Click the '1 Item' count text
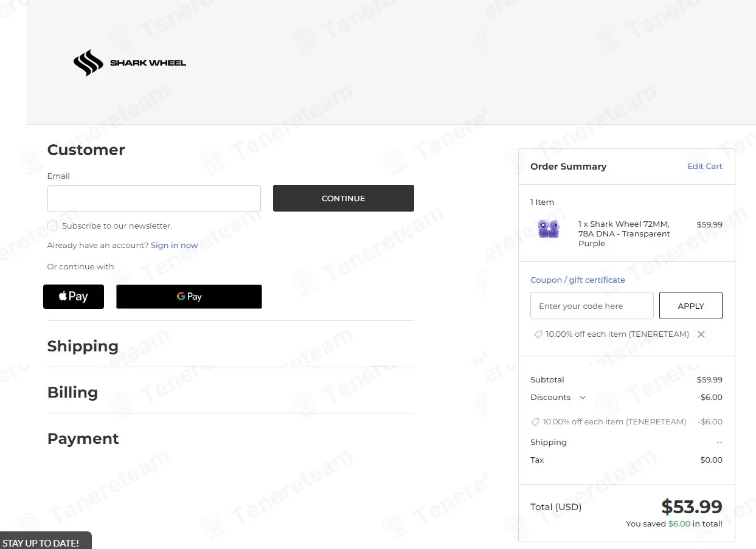Screen dimensions: 756x549 542,202
